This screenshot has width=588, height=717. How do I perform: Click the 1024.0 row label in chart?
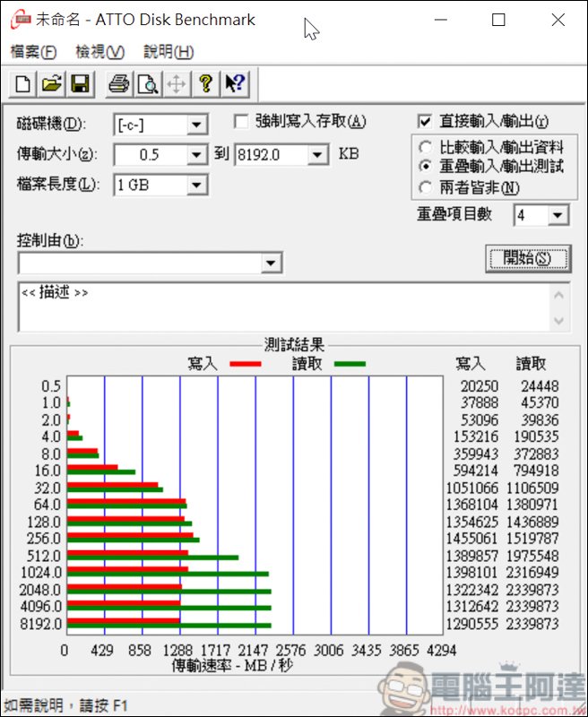[40, 573]
